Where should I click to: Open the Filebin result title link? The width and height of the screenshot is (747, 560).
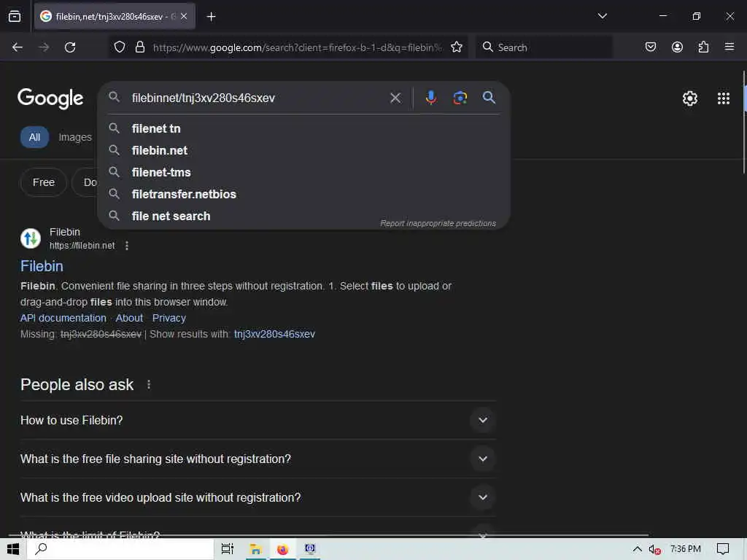pyautogui.click(x=42, y=266)
